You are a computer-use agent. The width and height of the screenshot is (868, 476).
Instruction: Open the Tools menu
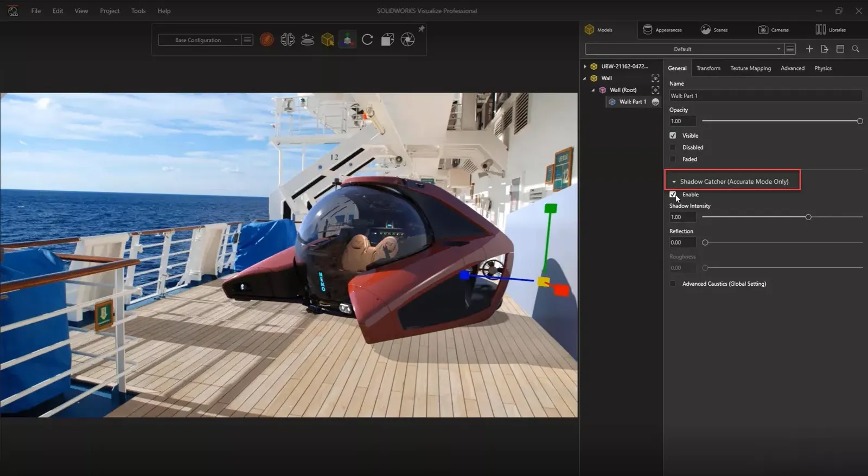pos(138,11)
